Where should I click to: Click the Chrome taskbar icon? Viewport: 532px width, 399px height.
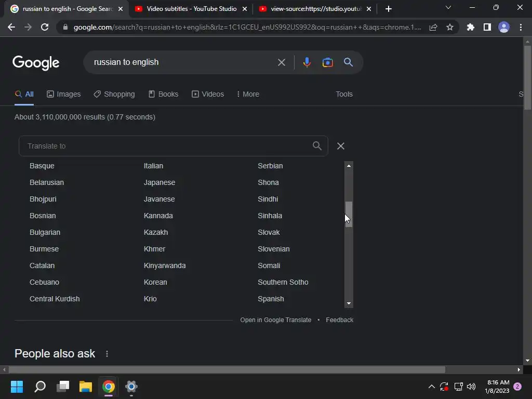109,387
